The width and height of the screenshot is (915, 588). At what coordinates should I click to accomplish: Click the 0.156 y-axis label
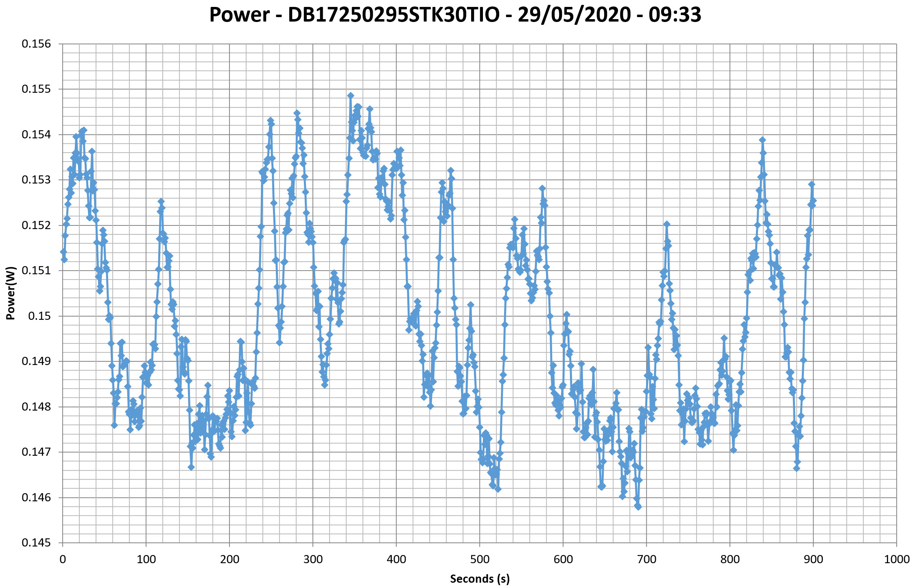[37, 44]
